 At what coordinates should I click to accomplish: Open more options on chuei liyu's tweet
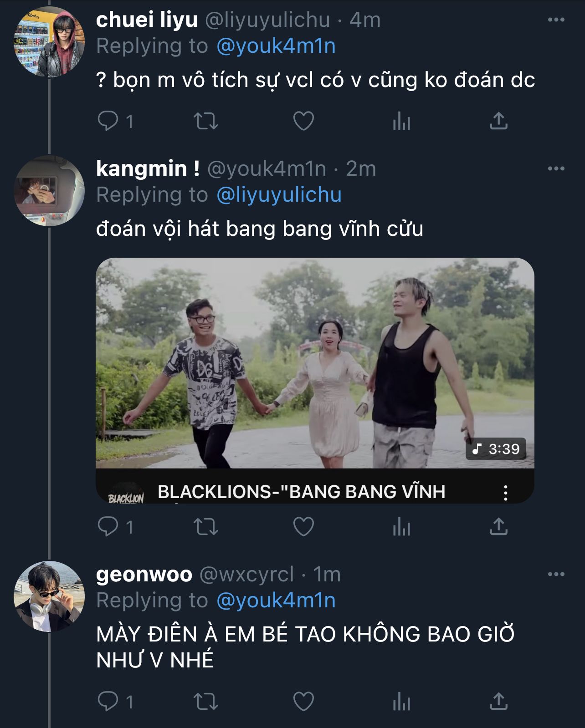(x=556, y=20)
